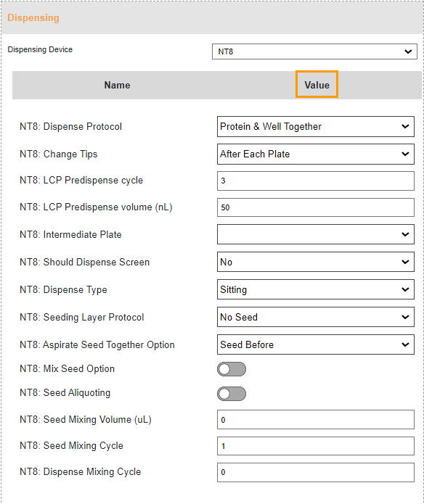Click the LCP Predispense volume field

[x=316, y=207]
